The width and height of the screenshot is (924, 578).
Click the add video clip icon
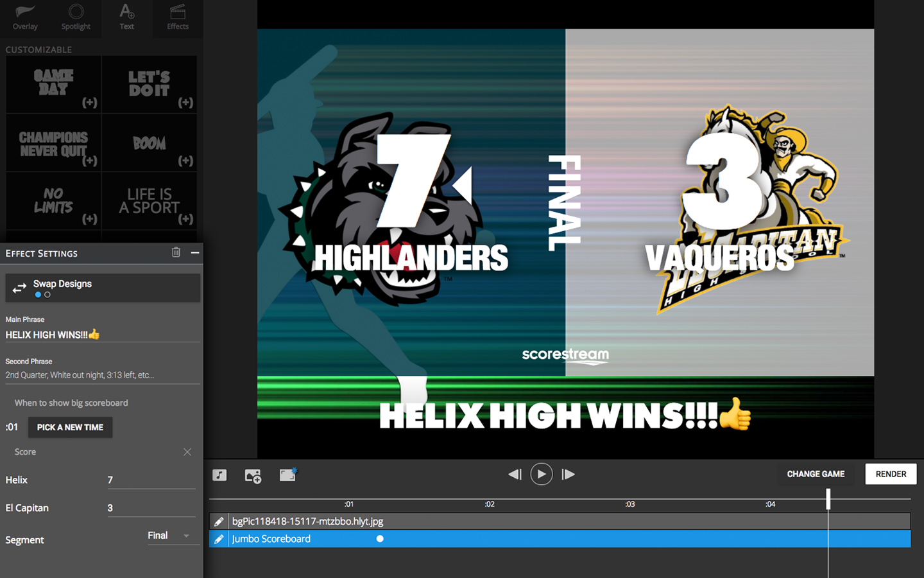tap(288, 475)
